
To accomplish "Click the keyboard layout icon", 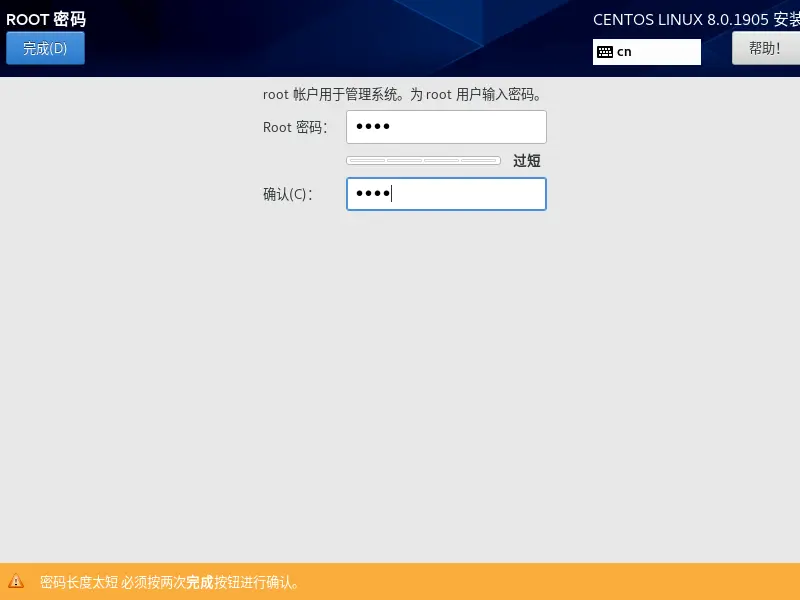I will (605, 52).
